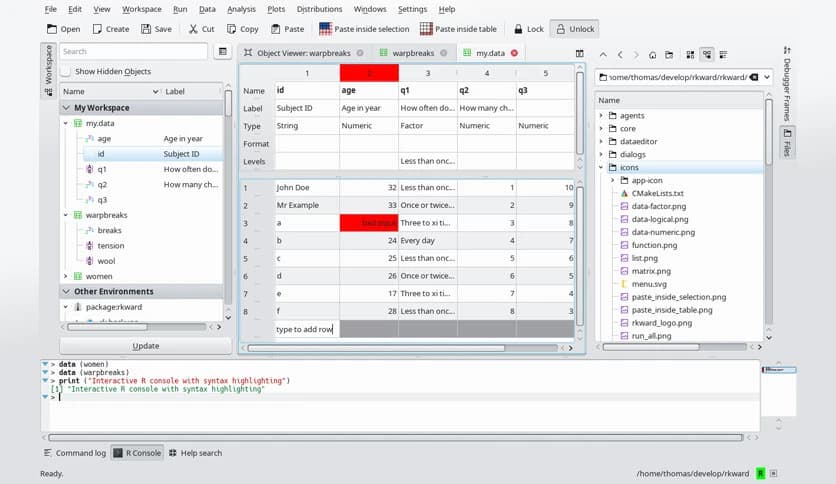
Task: Go up a directory in file browser
Action: coord(603,54)
